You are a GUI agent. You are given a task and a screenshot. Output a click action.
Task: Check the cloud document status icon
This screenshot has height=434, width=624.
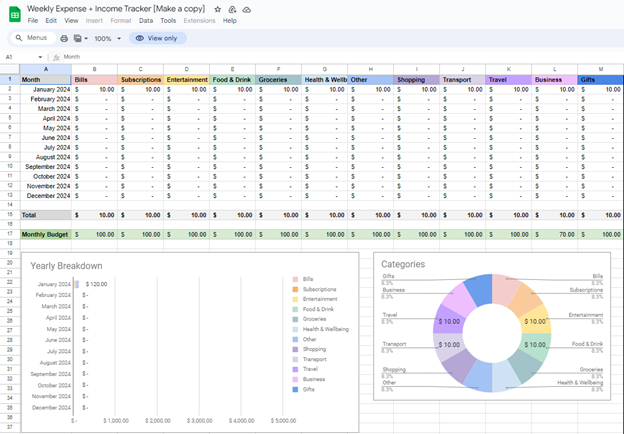[x=247, y=9]
